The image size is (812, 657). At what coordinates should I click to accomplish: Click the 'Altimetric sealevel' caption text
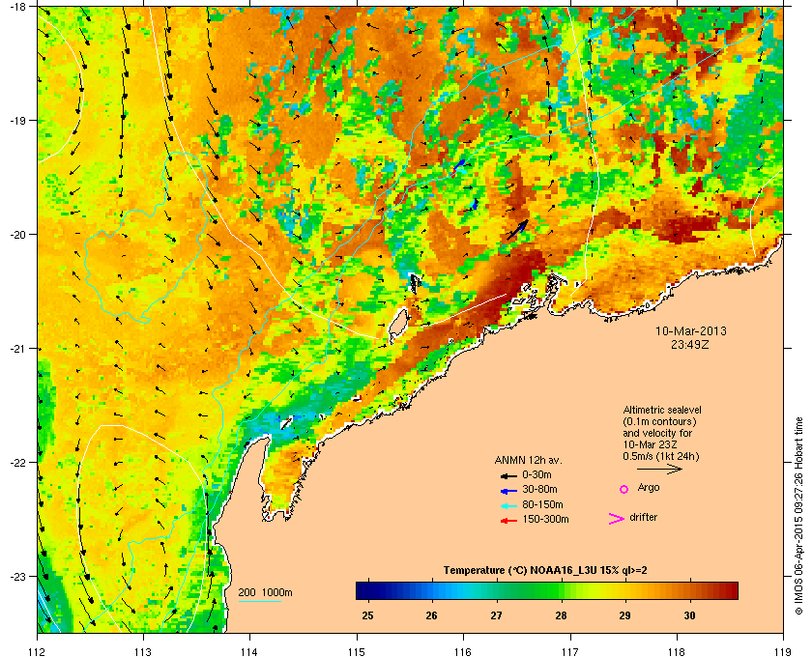(662, 410)
